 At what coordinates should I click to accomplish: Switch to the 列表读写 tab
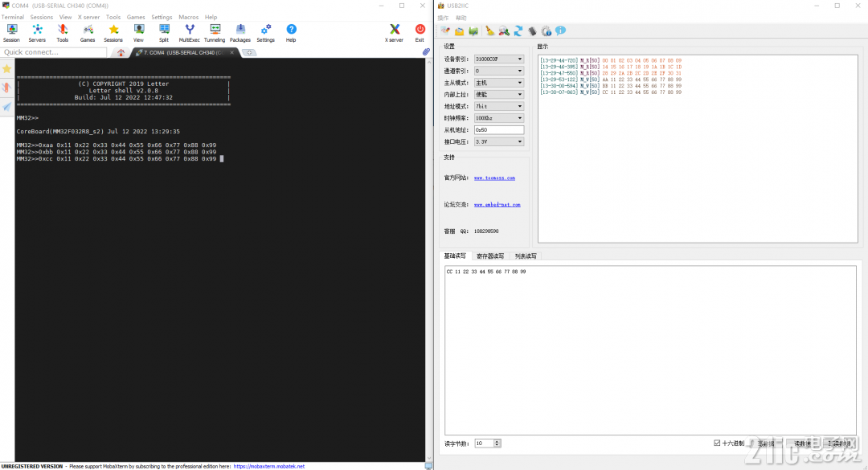[x=526, y=255]
